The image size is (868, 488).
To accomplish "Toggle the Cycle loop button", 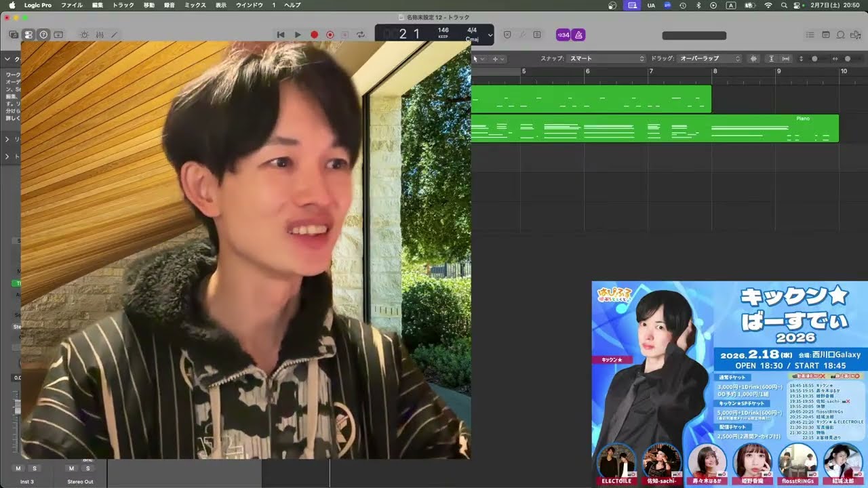I will 361,35.
